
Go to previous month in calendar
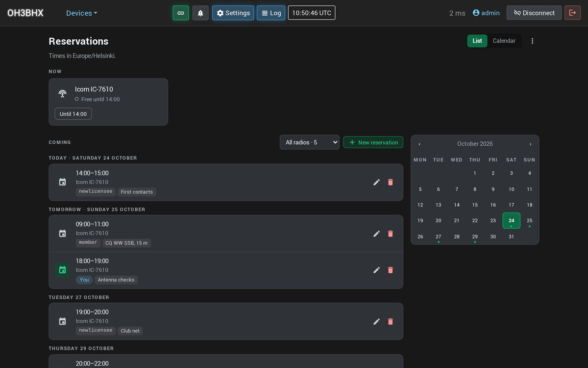tap(419, 144)
